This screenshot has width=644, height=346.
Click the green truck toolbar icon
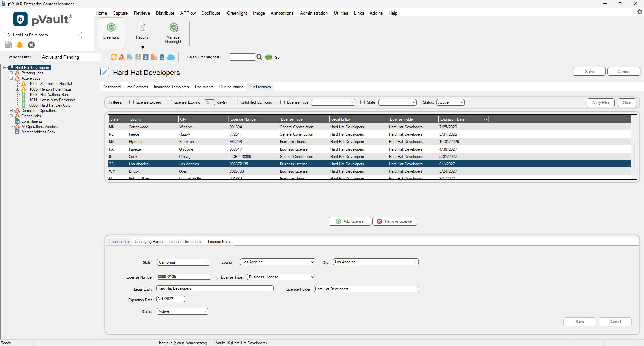point(130,57)
